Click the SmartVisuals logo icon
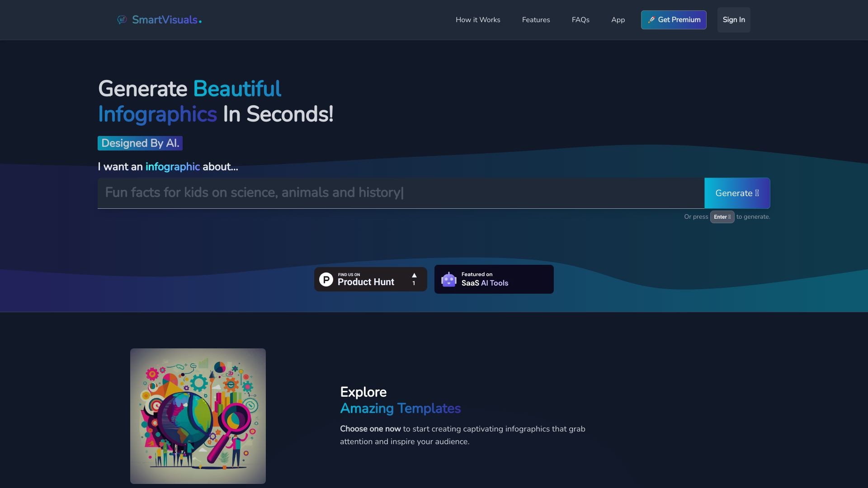This screenshot has height=488, width=868. click(x=122, y=20)
